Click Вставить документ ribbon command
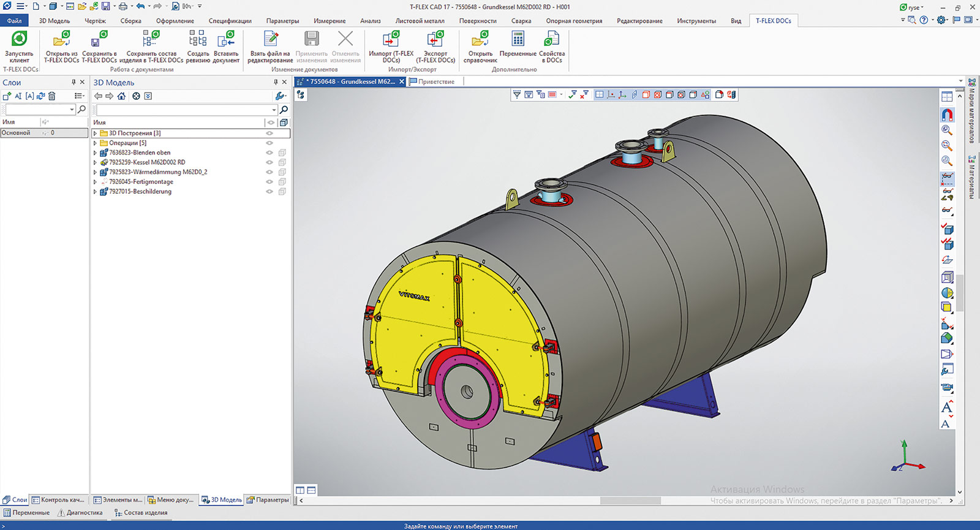980x530 pixels. (226, 47)
